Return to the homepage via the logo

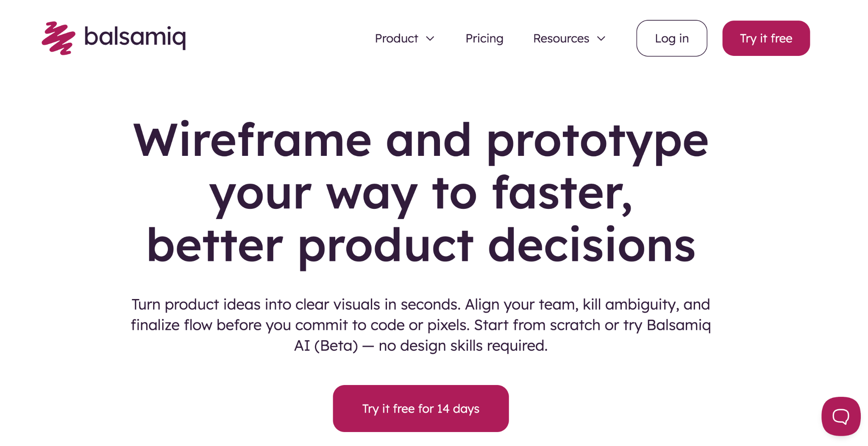[x=114, y=37]
